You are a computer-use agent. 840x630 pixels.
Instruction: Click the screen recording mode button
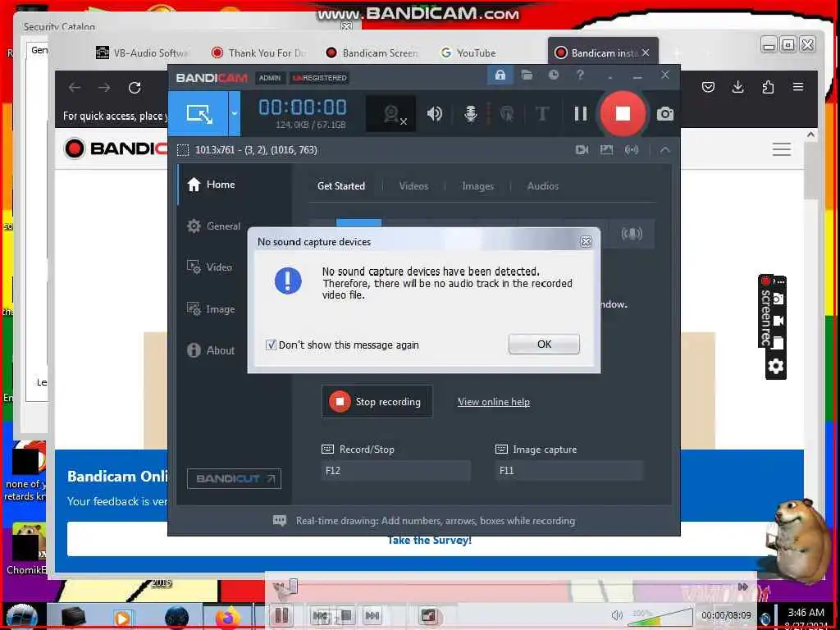(199, 113)
